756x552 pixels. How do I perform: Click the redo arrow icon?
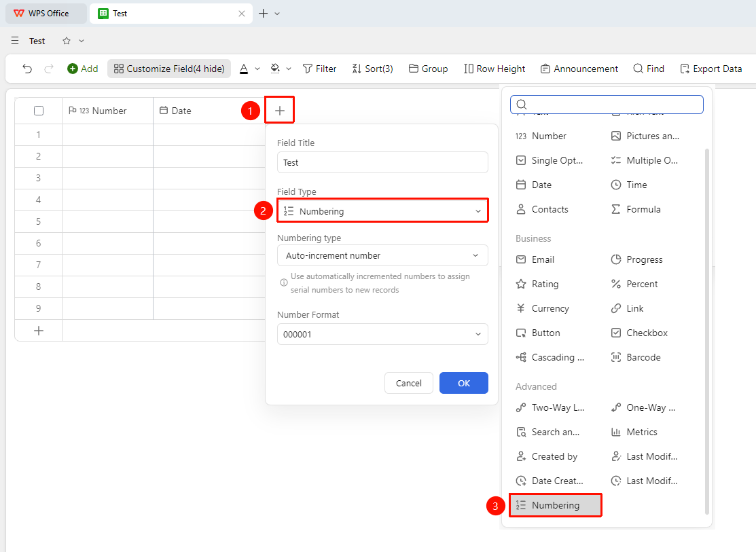[x=49, y=69]
